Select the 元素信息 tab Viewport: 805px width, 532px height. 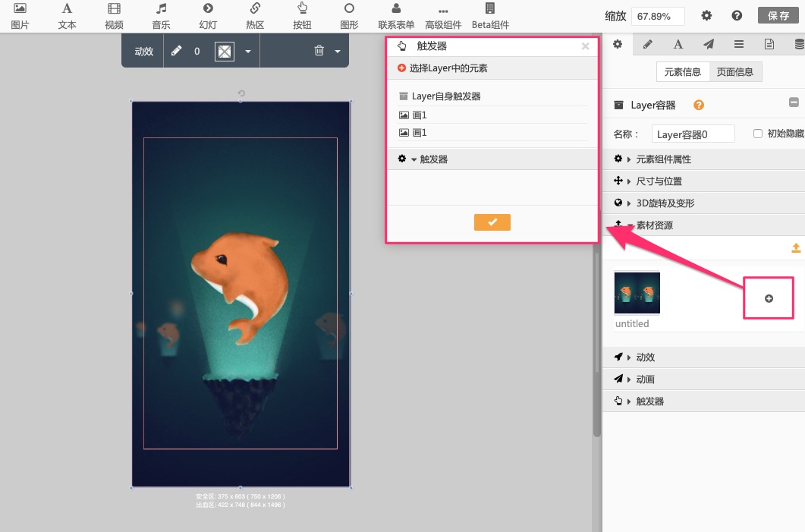click(x=683, y=72)
